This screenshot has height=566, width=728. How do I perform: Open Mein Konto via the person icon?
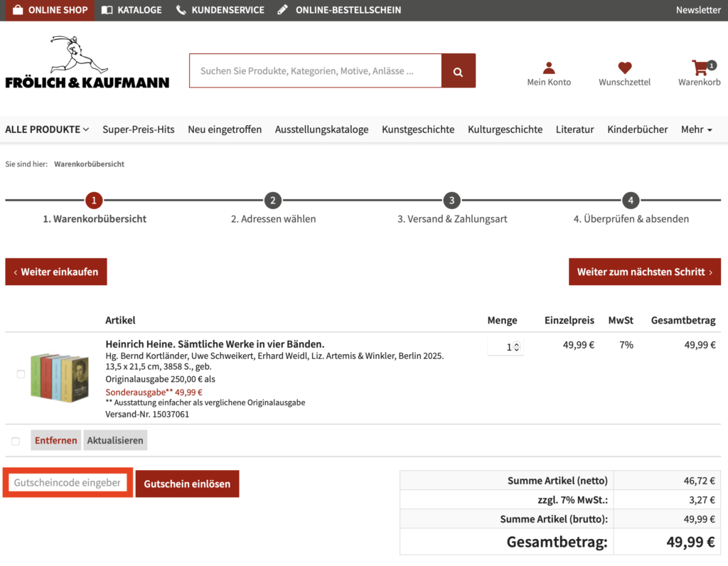click(549, 65)
